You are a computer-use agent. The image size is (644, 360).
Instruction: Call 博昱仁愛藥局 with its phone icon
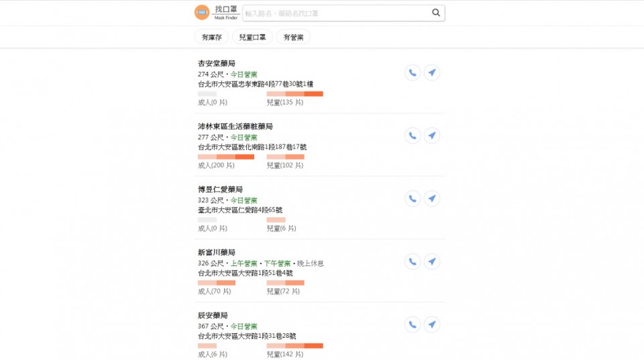(412, 198)
